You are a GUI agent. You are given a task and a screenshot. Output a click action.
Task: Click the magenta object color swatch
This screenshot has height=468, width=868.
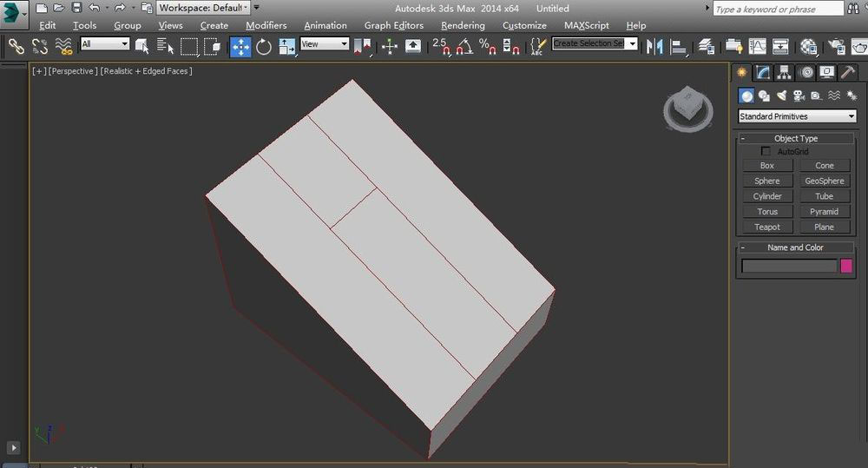[x=846, y=266]
